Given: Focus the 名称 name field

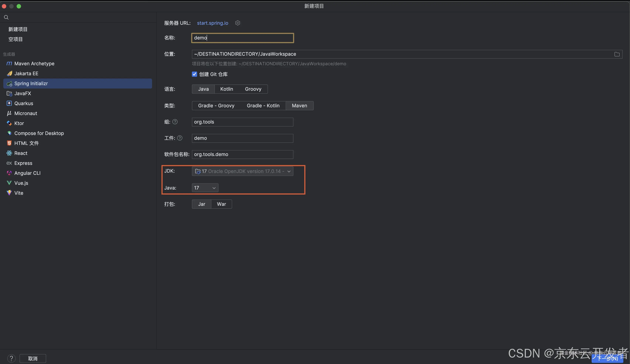Looking at the screenshot, I should click(x=242, y=38).
